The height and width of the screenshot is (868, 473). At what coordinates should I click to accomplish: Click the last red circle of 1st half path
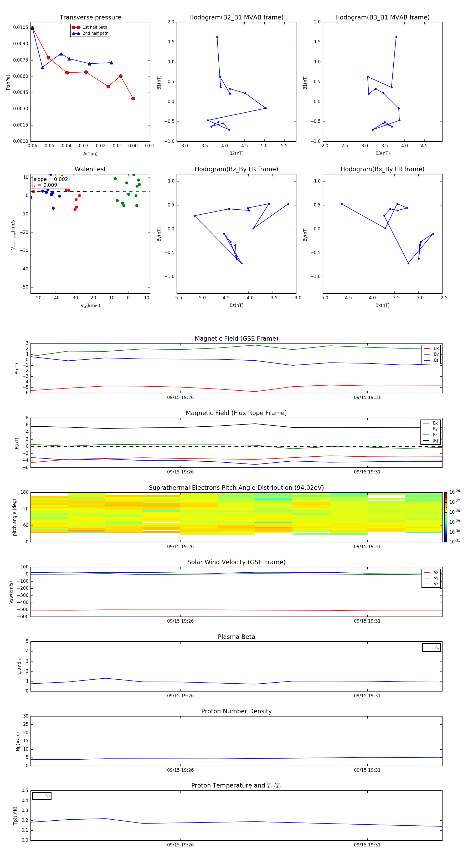(133, 98)
